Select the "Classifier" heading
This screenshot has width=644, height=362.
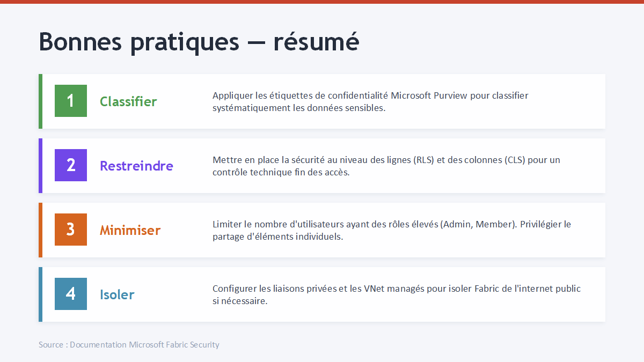128,101
